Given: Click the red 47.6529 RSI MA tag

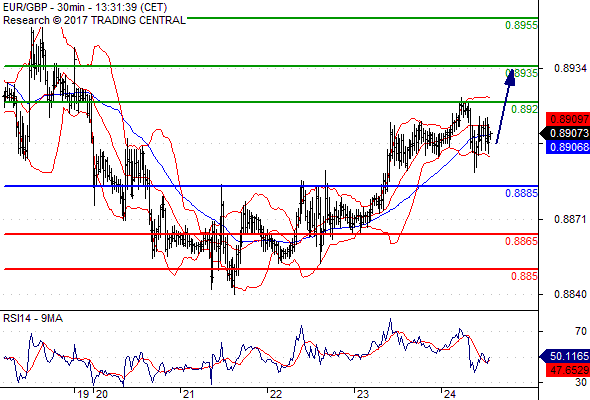Looking at the screenshot, I should 568,370.
